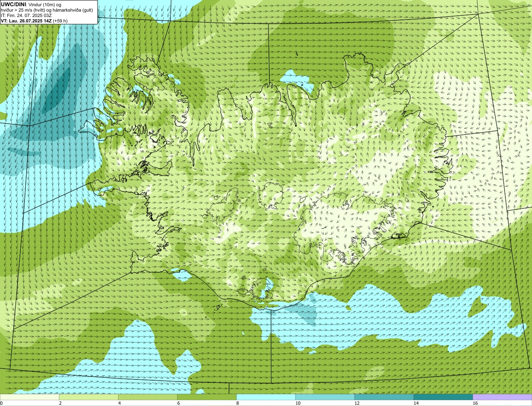Click the legend scale value '4'

119,403
